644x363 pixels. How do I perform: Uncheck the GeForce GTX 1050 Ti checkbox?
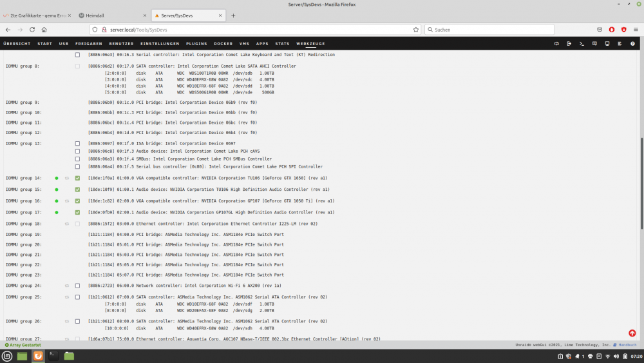pos(77,201)
